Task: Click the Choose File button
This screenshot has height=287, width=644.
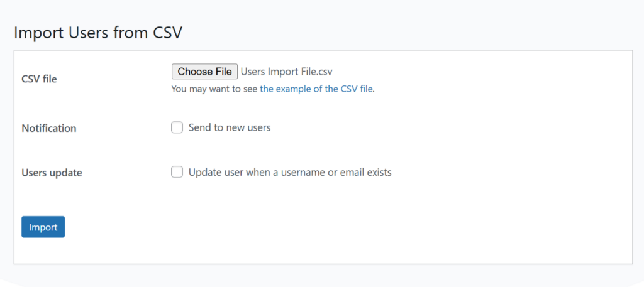Action: (x=204, y=72)
